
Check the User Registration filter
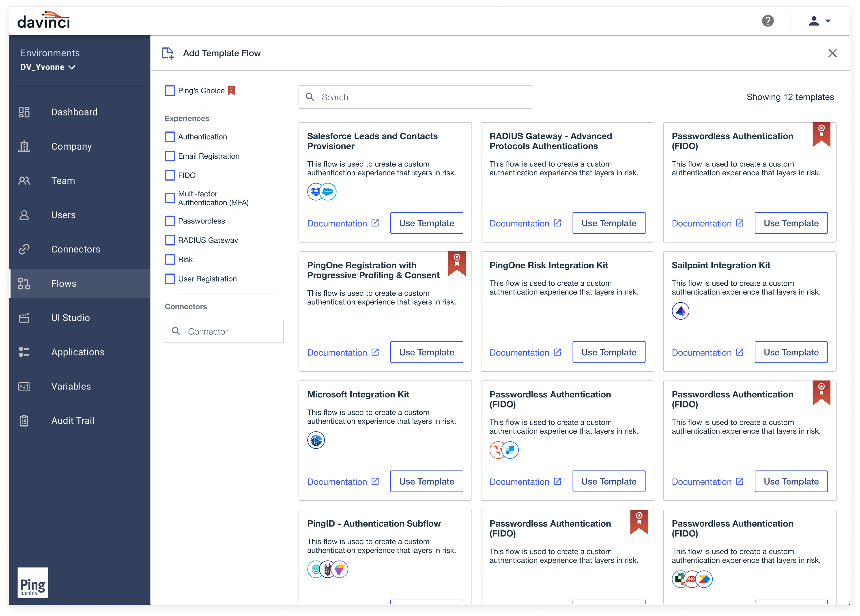click(170, 279)
